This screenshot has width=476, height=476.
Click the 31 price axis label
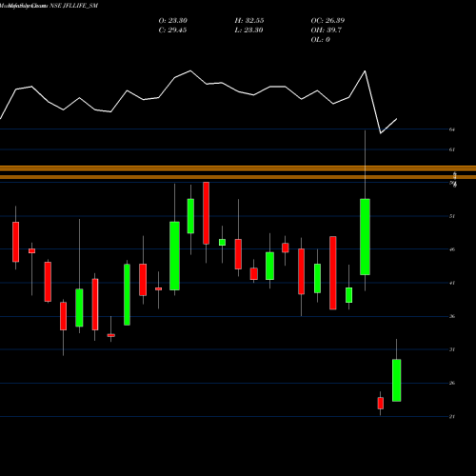coord(452,349)
